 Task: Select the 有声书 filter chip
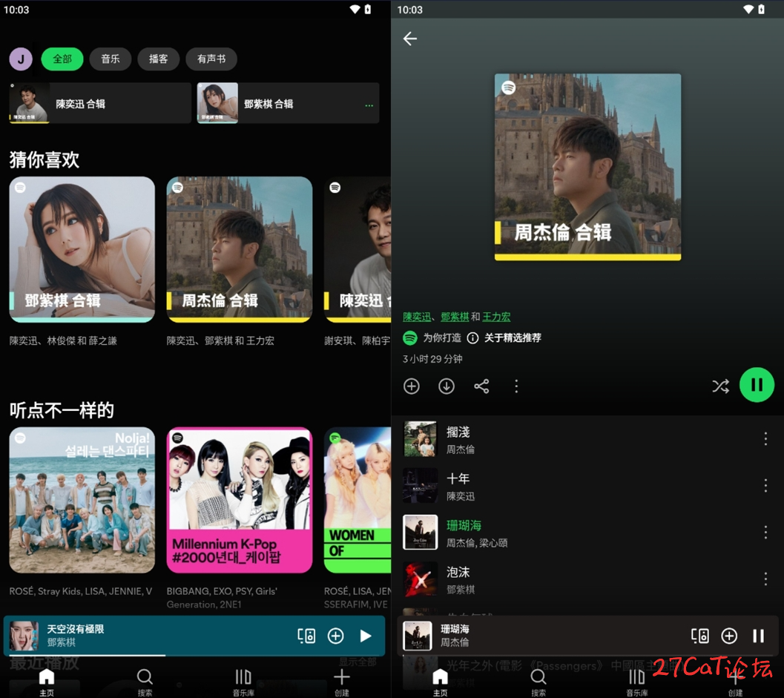tap(211, 59)
